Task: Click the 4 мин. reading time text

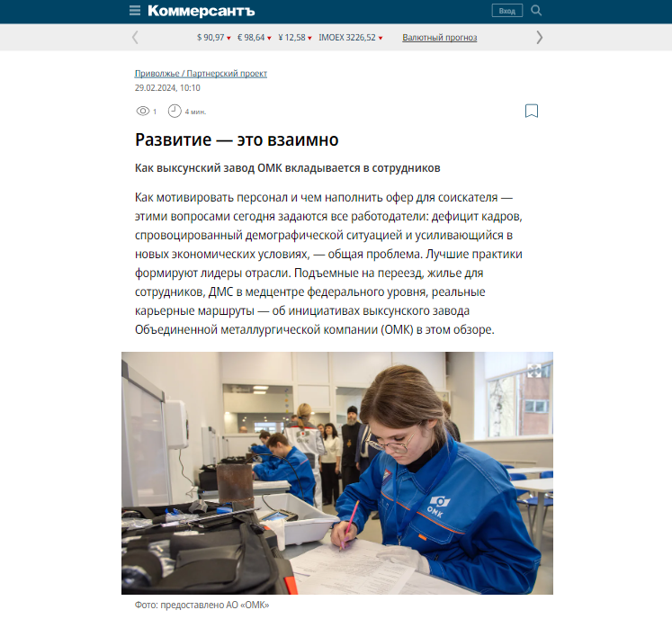Action: click(195, 112)
